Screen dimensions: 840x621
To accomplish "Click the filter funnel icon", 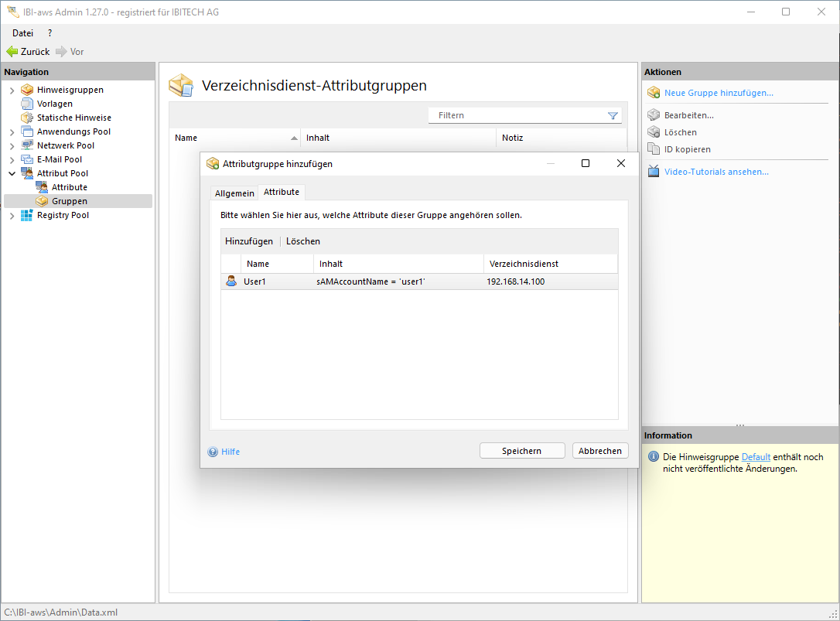I will coord(613,115).
